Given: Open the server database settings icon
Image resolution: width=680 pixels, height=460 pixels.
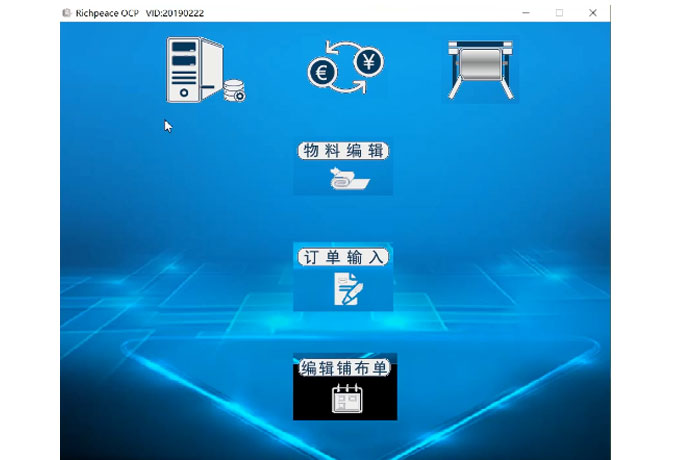Looking at the screenshot, I should coord(205,68).
